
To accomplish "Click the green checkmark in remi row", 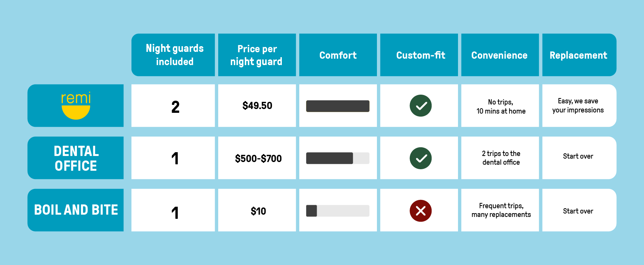I will pyautogui.click(x=420, y=106).
